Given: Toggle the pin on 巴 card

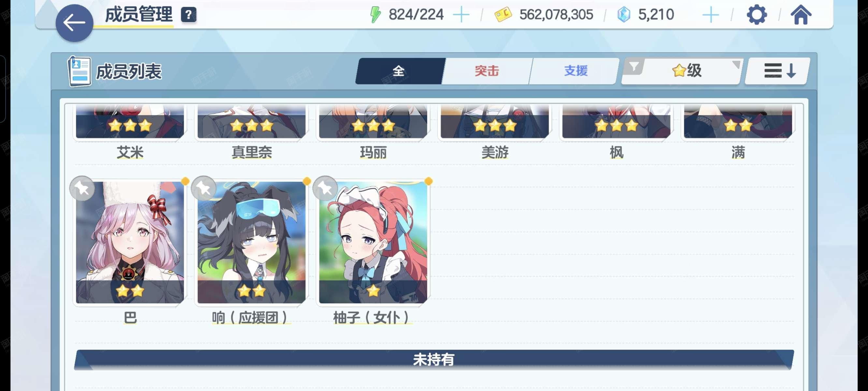Looking at the screenshot, I should coord(82,188).
